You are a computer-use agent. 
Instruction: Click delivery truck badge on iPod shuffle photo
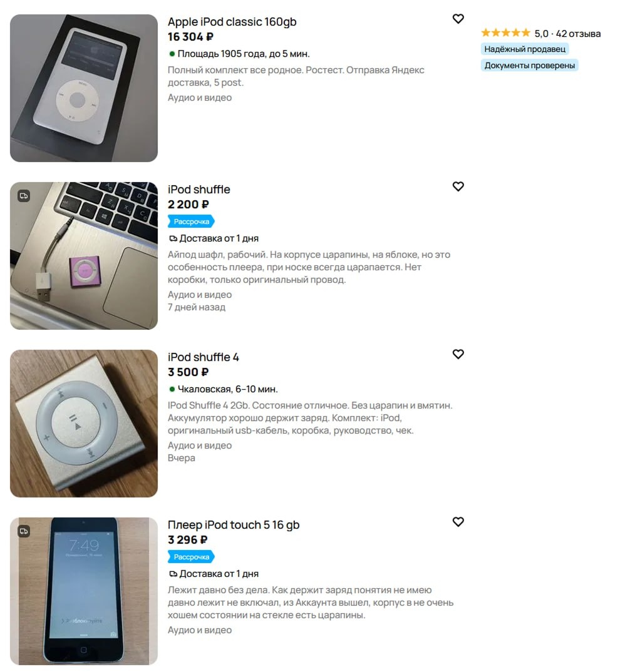point(24,196)
